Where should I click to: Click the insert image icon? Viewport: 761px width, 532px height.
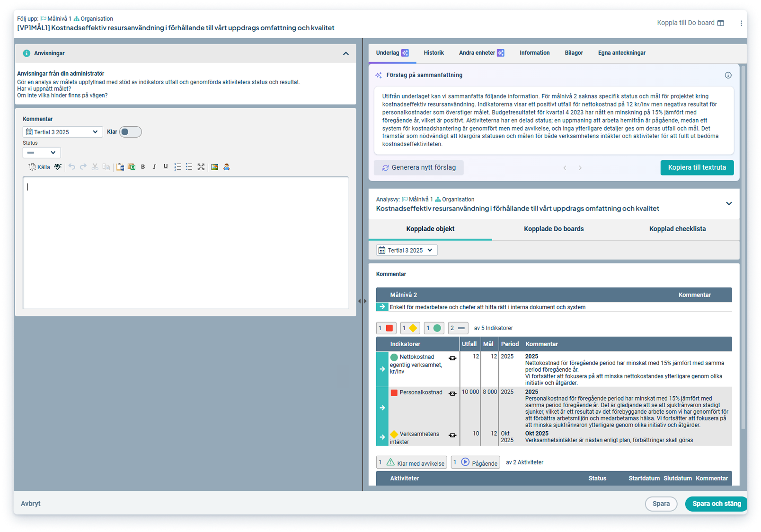(215, 167)
